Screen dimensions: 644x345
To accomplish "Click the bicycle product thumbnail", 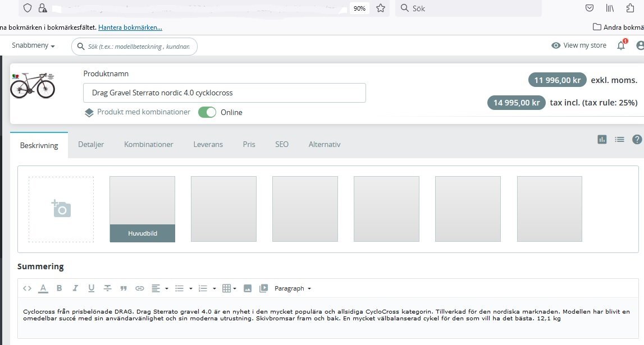I will pyautogui.click(x=33, y=85).
